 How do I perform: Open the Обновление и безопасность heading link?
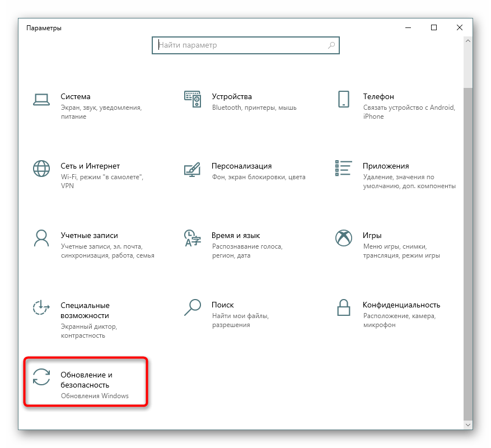click(x=87, y=379)
